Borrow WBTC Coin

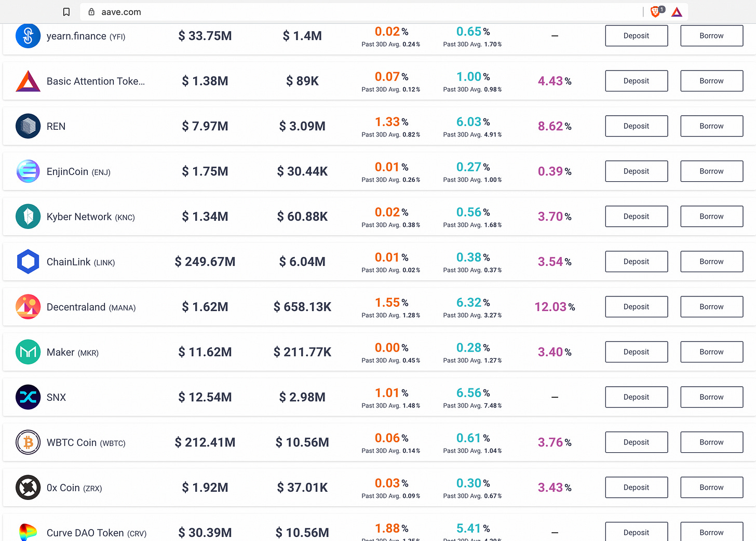712,442
